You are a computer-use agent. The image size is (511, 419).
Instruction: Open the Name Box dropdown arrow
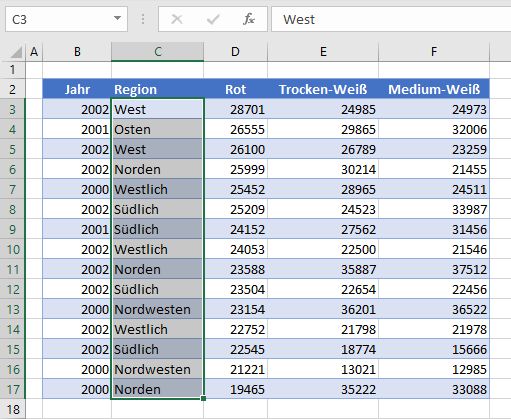coord(117,18)
